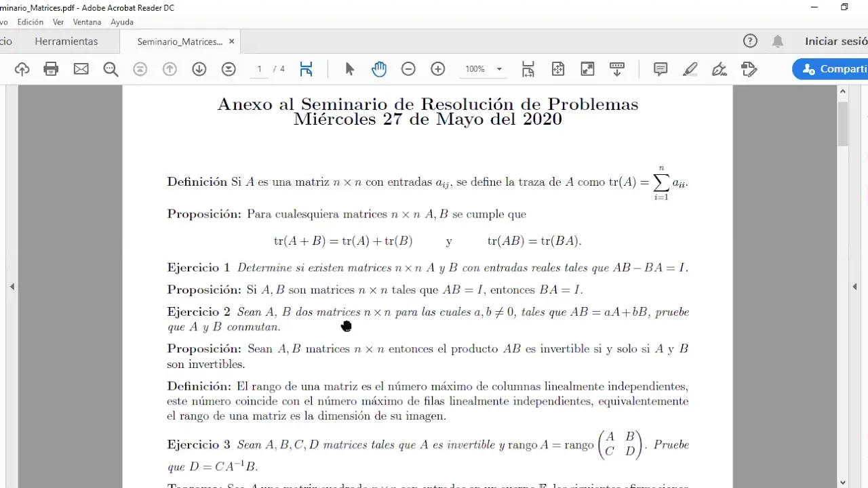Select the highlight text pen tool
This screenshot has height=488, width=868.
pos(690,69)
